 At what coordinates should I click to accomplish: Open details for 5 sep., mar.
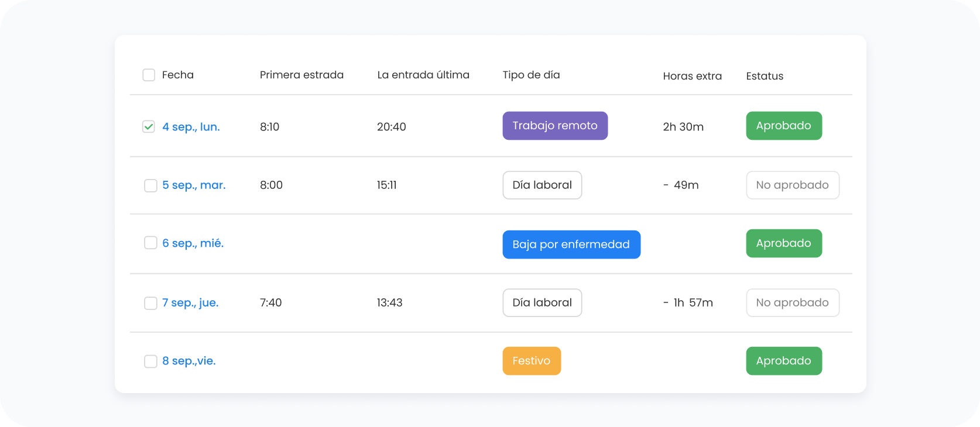click(x=194, y=185)
